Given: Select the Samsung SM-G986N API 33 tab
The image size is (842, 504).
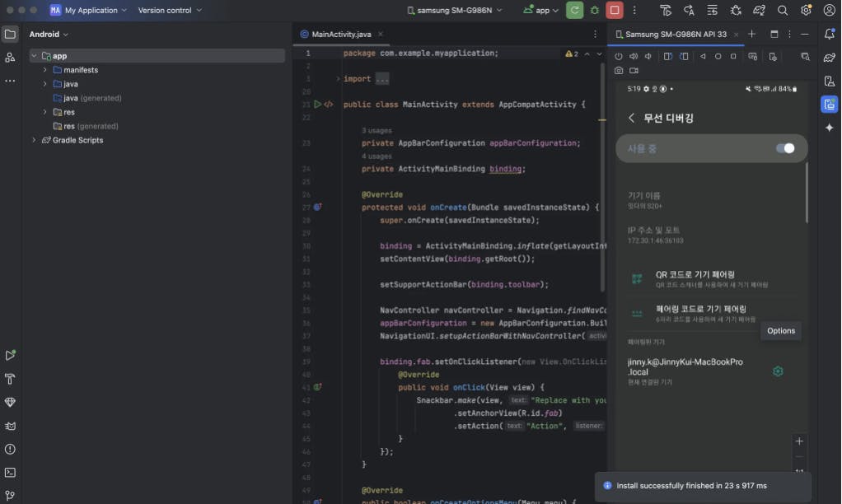Looking at the screenshot, I should pos(676,35).
